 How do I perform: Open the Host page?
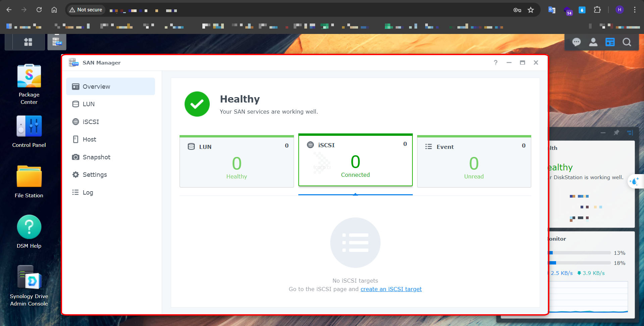[x=89, y=139]
